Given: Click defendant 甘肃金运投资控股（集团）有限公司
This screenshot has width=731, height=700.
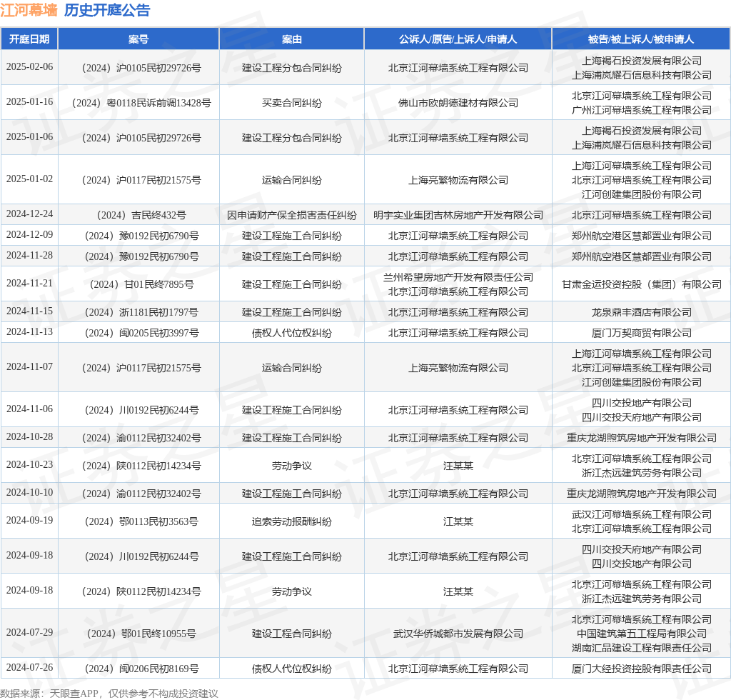Looking at the screenshot, I should click(642, 284).
